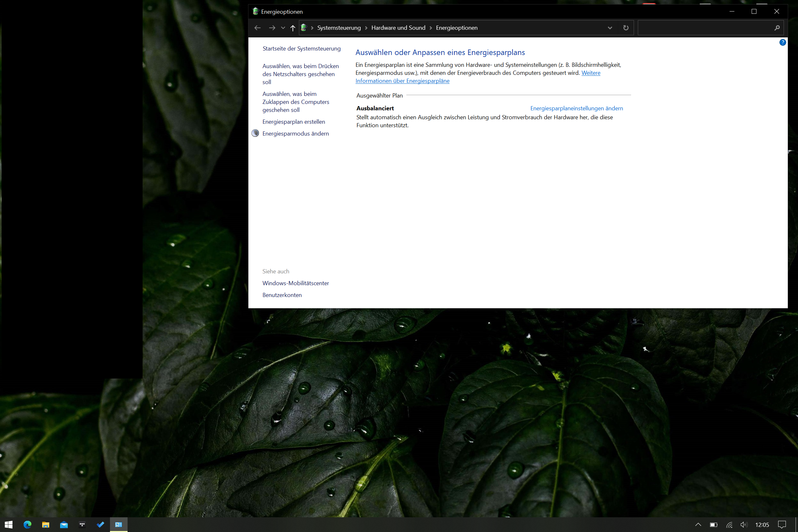Refresh the Energieoptionen page
The image size is (798, 532).
[x=626, y=28]
